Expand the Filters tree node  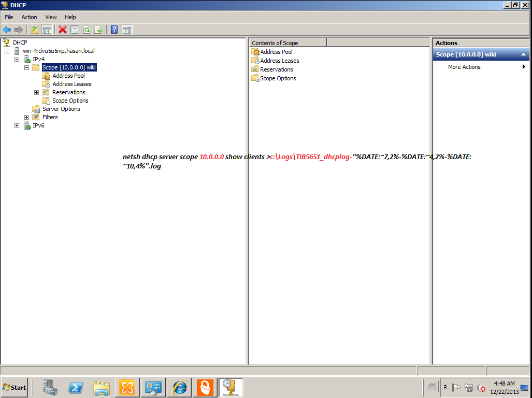tap(27, 117)
